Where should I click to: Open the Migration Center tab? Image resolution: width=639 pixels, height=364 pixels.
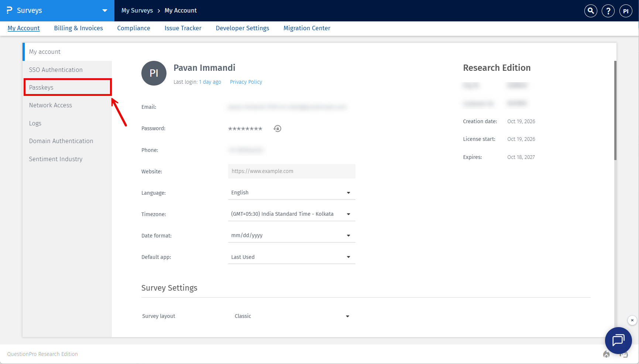(x=307, y=28)
